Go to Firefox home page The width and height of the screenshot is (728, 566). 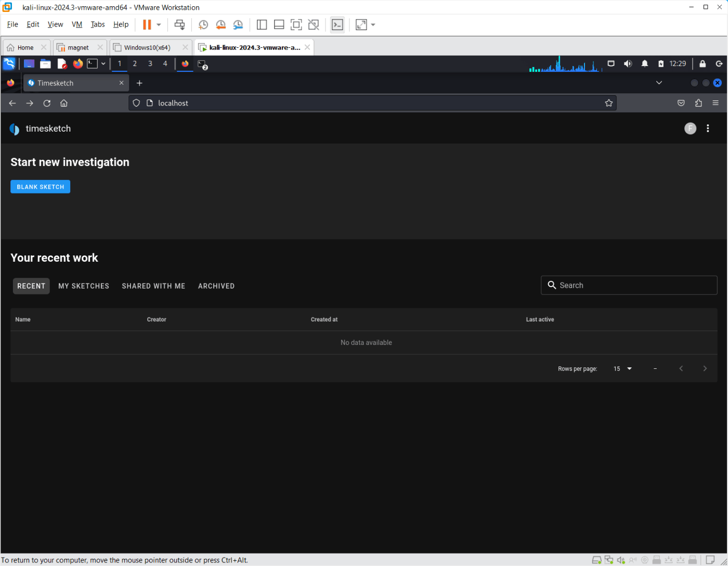pos(64,103)
